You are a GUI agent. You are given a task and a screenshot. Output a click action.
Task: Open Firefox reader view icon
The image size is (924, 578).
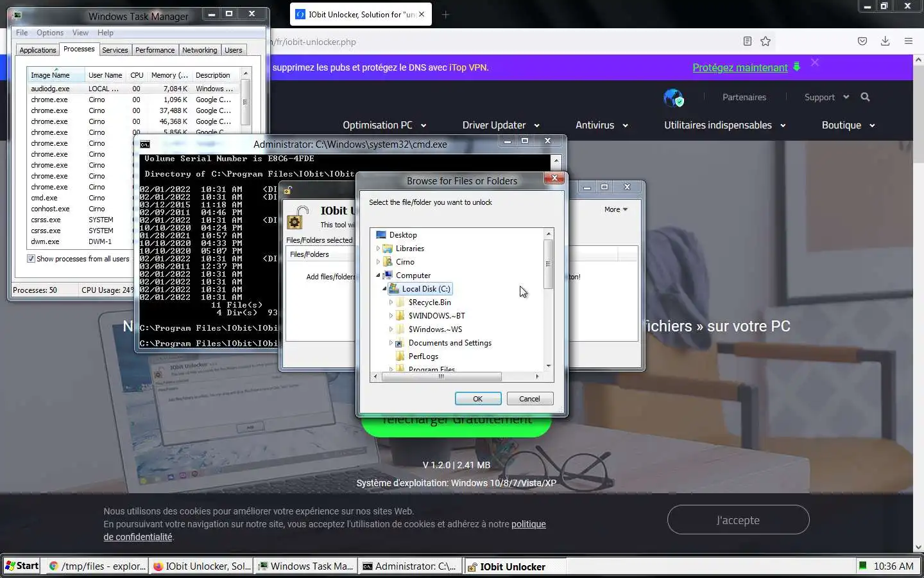747,41
